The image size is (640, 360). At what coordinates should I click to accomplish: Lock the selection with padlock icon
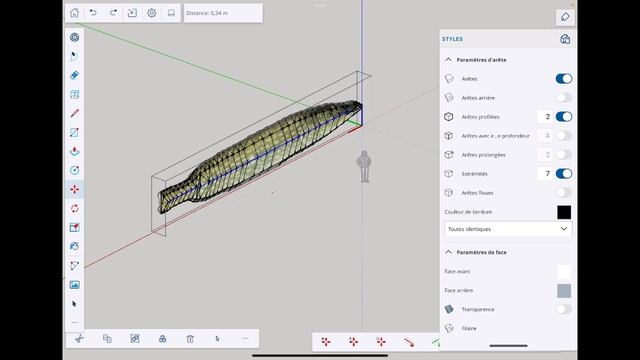coord(162,338)
